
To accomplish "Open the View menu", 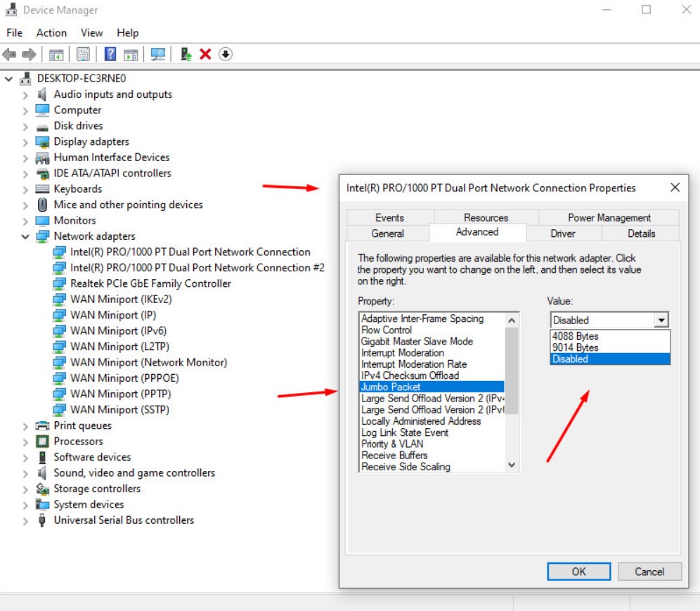I will [x=91, y=33].
